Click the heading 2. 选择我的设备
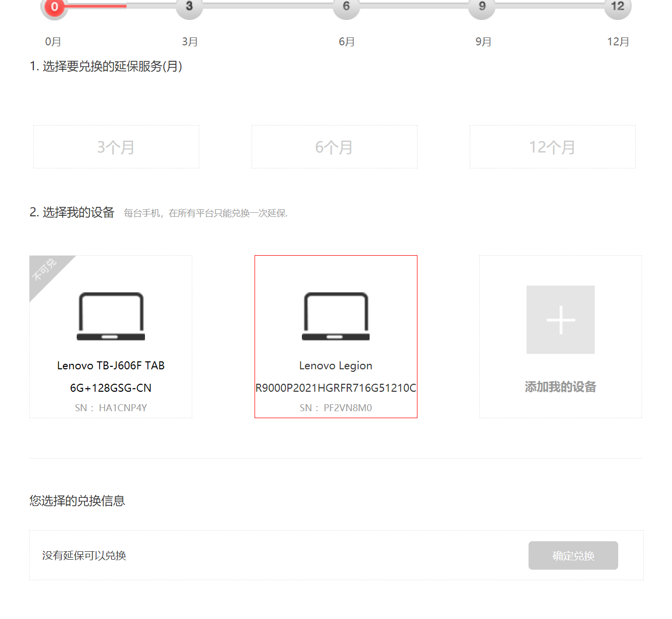 (72, 212)
